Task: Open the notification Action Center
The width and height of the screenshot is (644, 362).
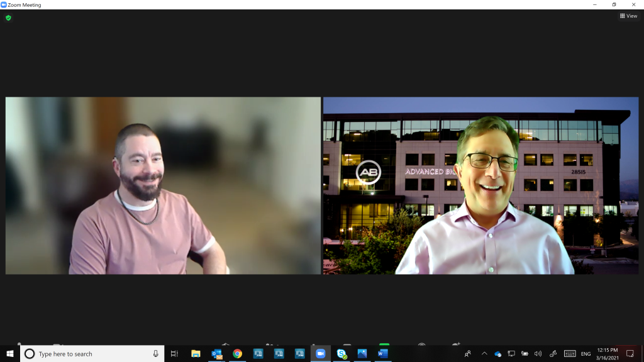Action: click(x=630, y=354)
